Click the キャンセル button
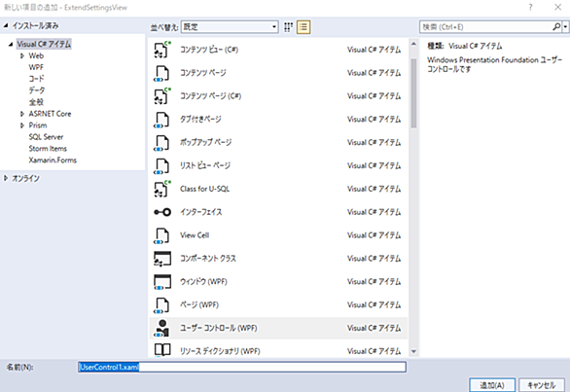The width and height of the screenshot is (570, 392). click(x=541, y=385)
